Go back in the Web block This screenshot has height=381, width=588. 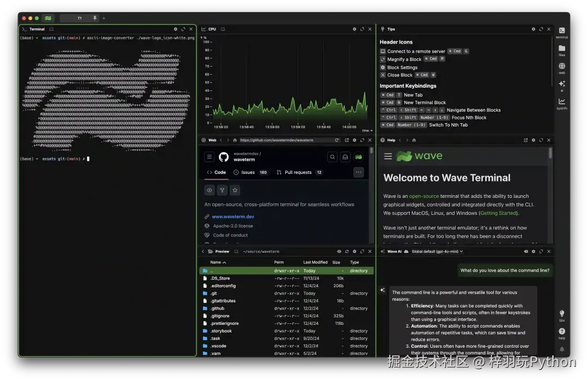tap(221, 140)
